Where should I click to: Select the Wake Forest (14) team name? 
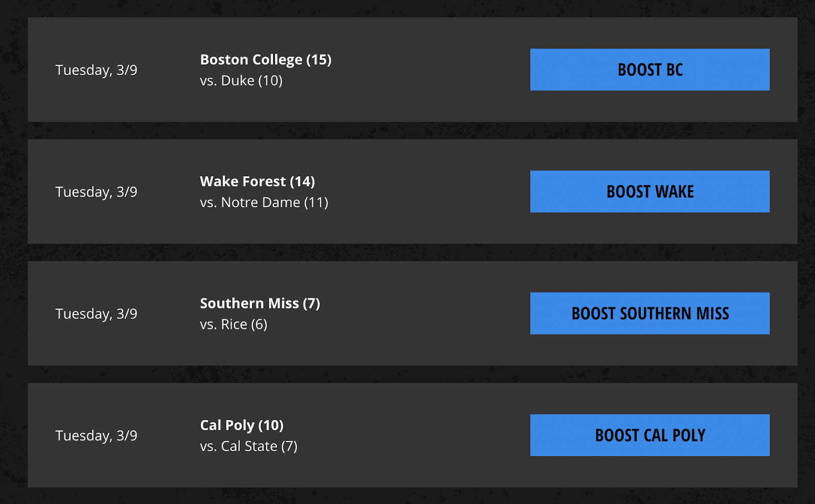point(257,181)
